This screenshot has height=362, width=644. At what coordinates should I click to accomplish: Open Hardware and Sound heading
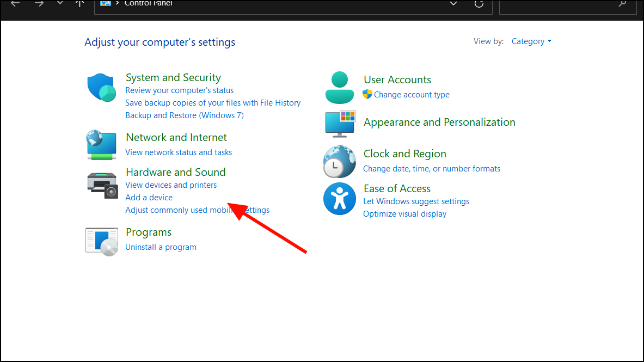176,172
